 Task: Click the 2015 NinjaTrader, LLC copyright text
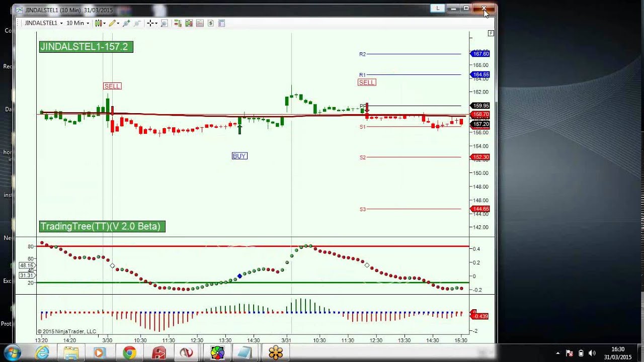click(x=66, y=331)
